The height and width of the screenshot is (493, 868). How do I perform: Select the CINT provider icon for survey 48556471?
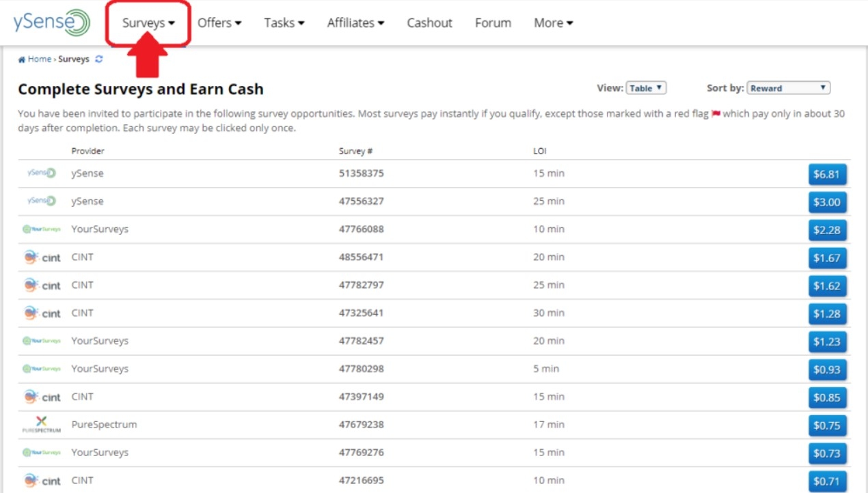(42, 257)
